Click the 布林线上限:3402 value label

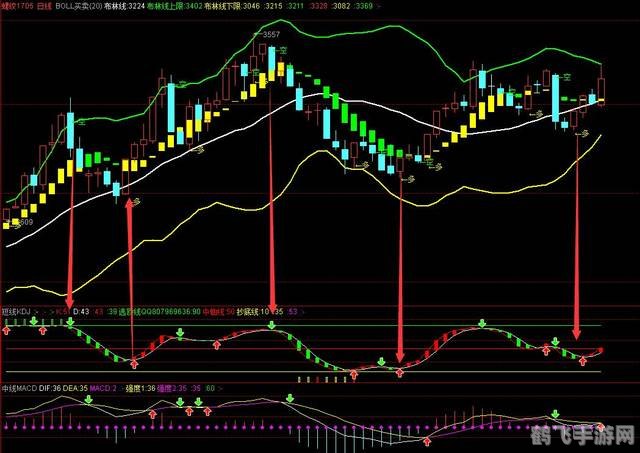[x=179, y=6]
